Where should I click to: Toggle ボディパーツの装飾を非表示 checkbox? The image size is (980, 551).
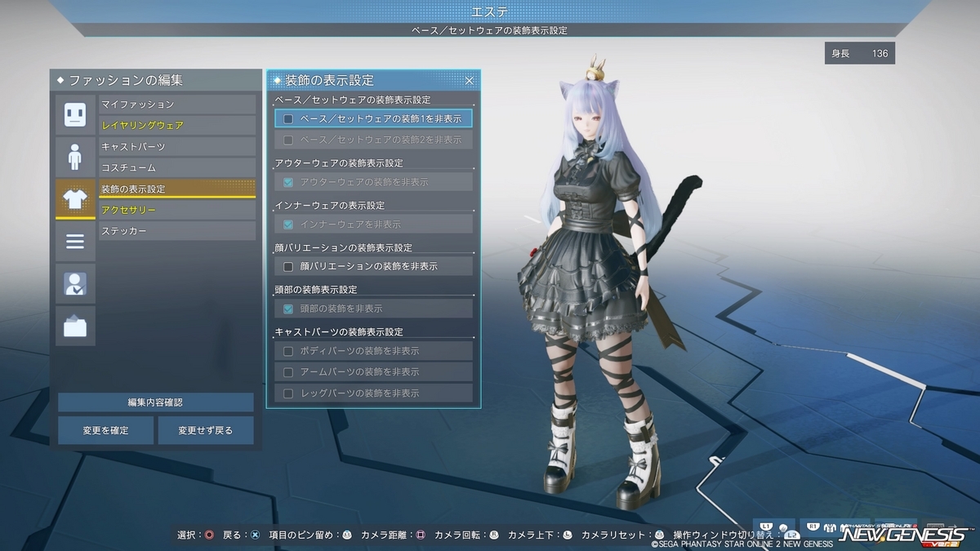[288, 351]
